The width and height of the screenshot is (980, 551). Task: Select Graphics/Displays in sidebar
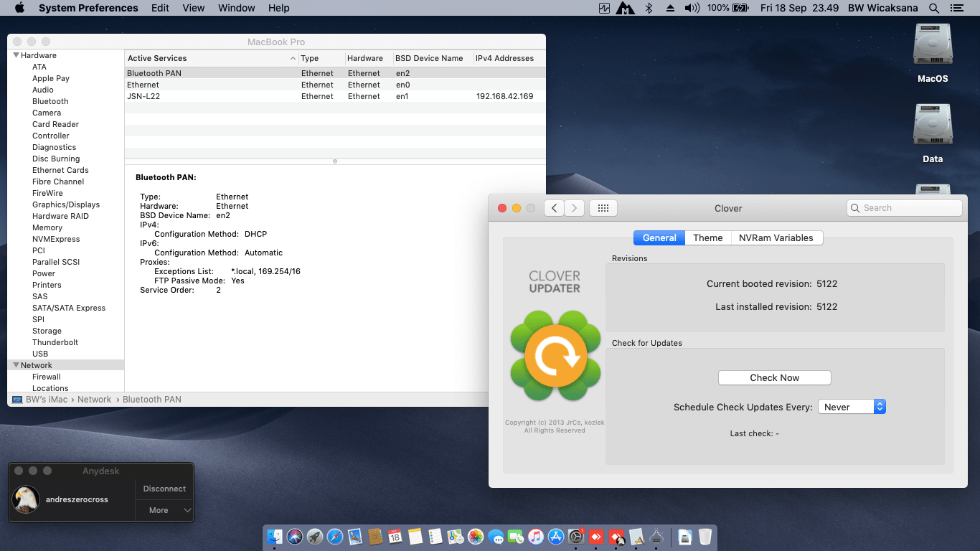click(x=66, y=204)
